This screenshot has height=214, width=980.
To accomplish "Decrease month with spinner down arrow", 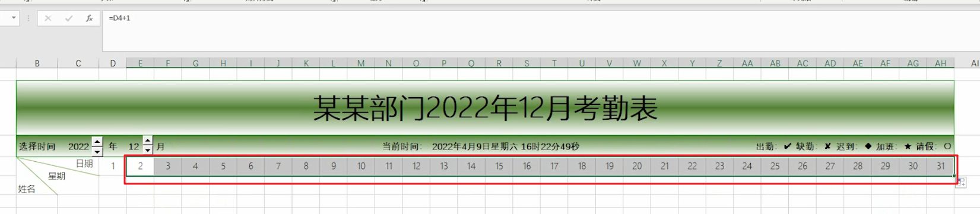I will [147, 151].
